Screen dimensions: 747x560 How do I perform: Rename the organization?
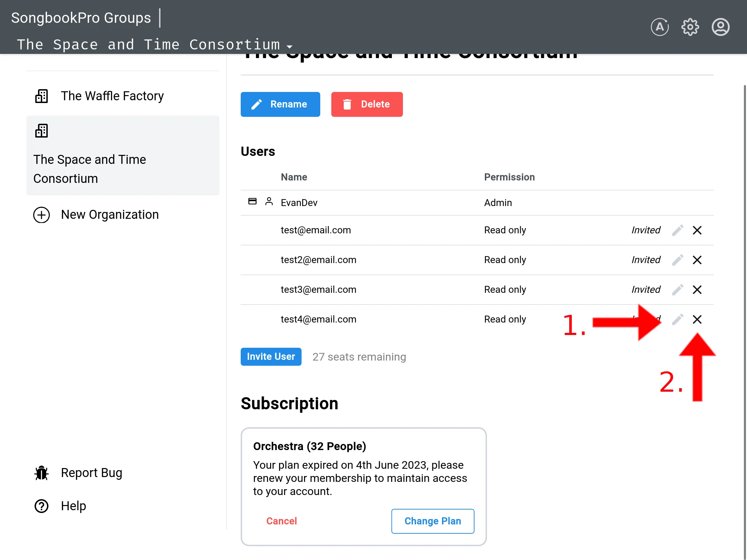click(280, 104)
